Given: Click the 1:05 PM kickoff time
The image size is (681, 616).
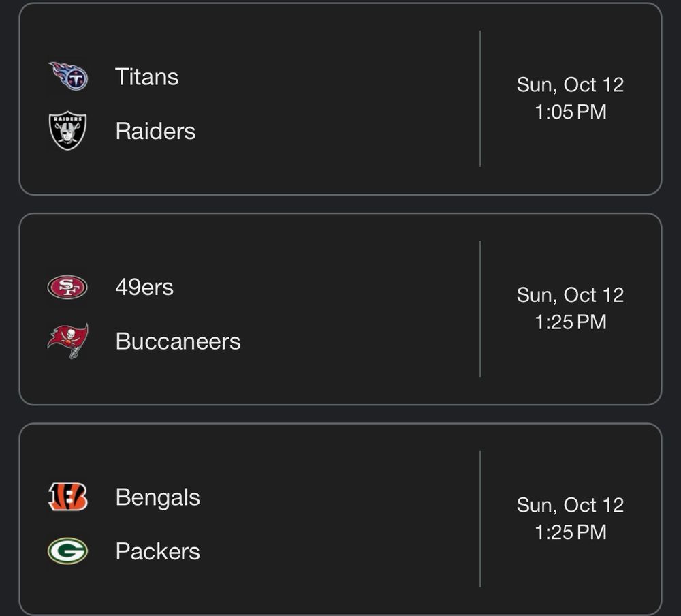Looking at the screenshot, I should point(570,112).
